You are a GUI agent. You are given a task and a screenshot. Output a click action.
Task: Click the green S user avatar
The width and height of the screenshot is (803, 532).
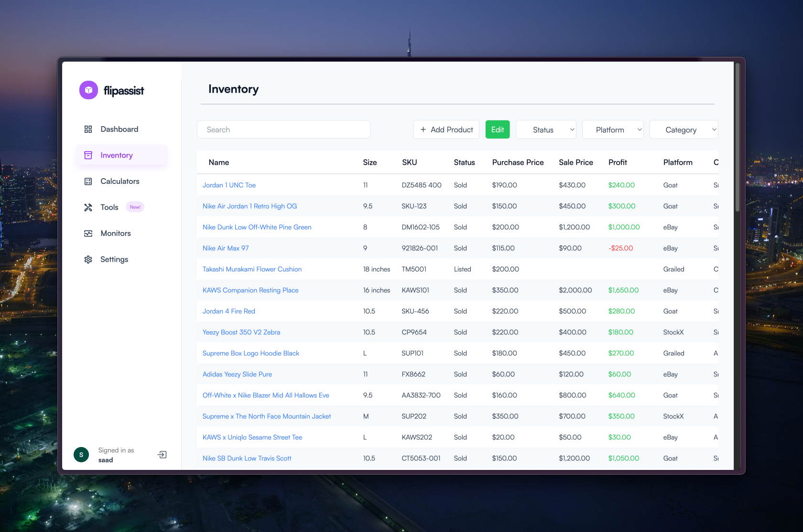pyautogui.click(x=81, y=455)
